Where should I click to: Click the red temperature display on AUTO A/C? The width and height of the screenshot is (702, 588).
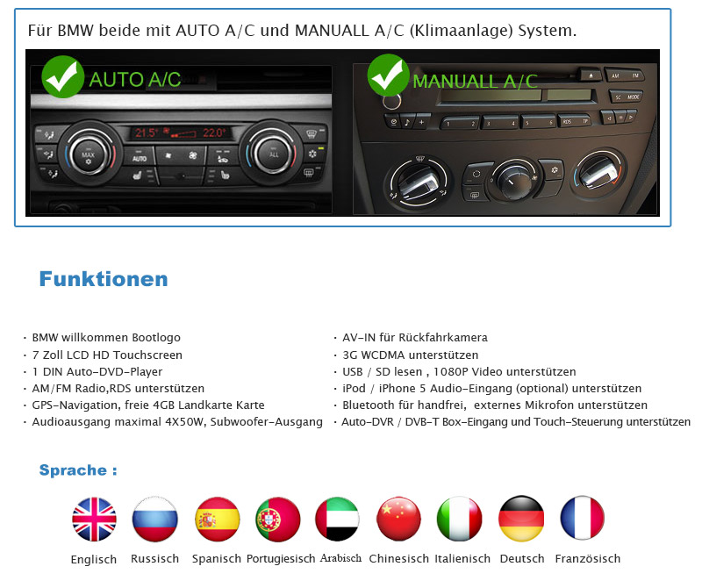coord(179,133)
